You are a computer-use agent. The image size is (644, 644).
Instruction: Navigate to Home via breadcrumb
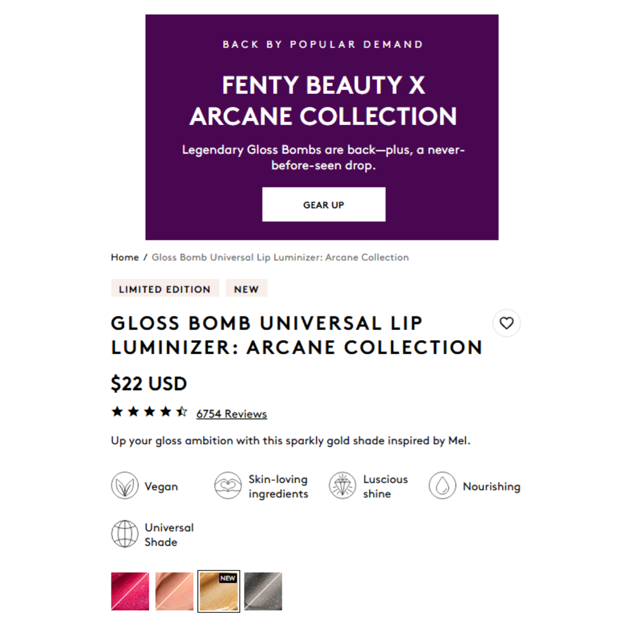tap(125, 257)
